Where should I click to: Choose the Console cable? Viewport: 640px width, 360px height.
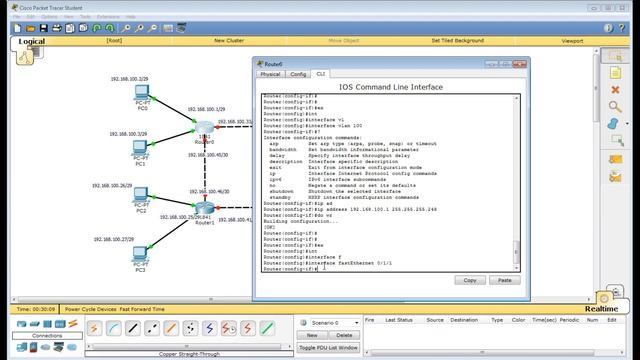click(x=113, y=328)
